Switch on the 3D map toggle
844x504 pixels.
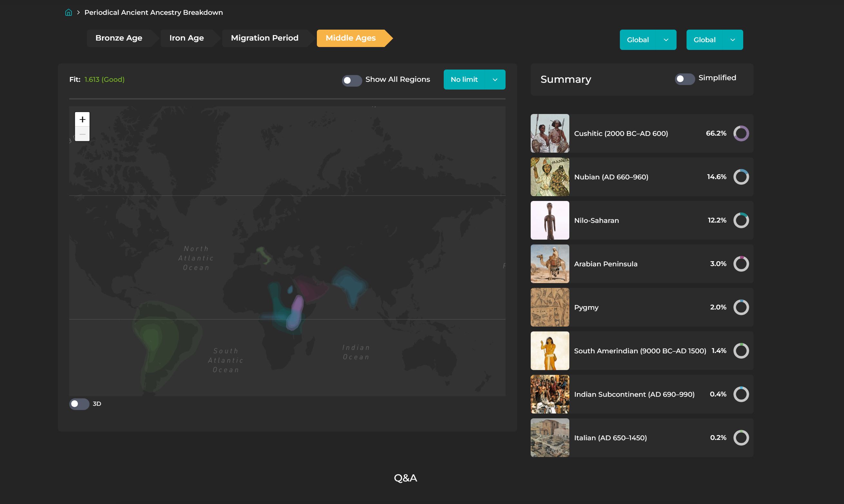(79, 404)
